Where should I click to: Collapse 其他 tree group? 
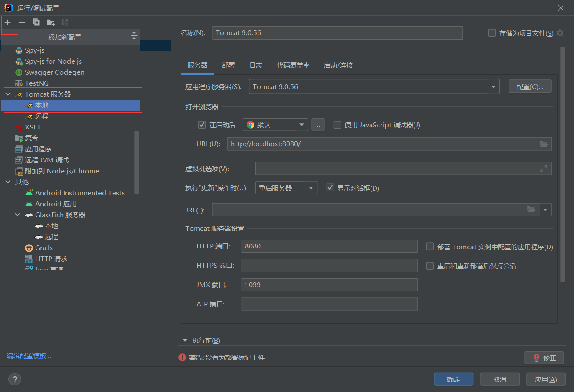8,182
